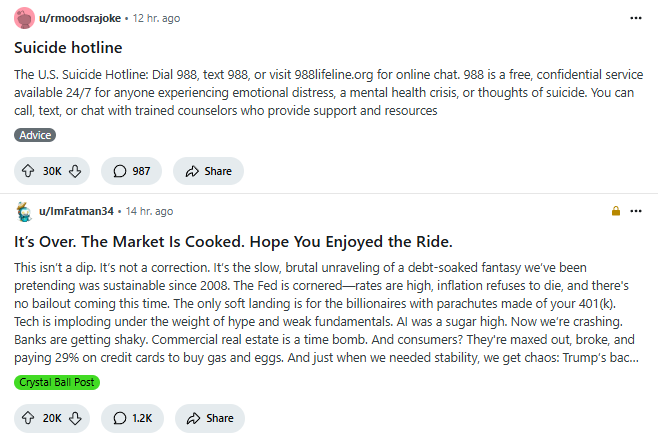Open u/rmoodsrajoke profile link
This screenshot has width=659, height=437.
pyautogui.click(x=80, y=18)
